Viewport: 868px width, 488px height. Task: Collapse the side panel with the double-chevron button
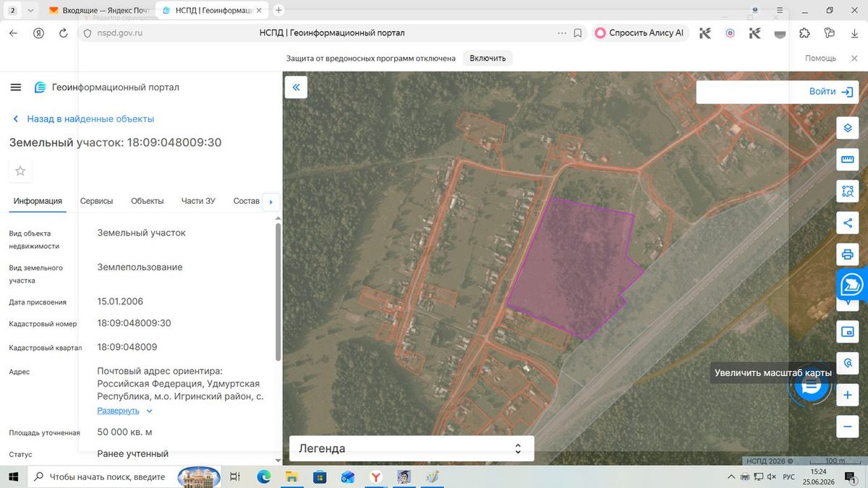[296, 87]
